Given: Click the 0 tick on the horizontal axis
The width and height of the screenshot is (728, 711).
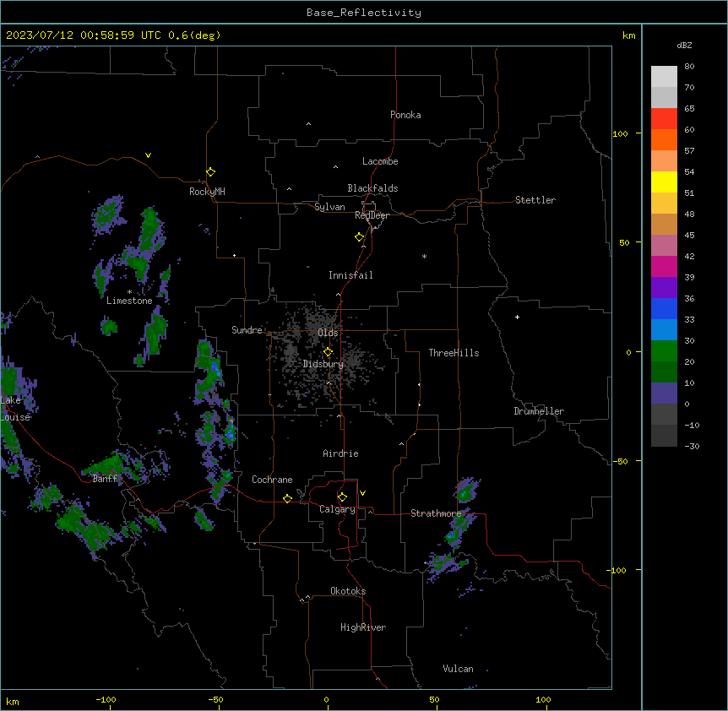Looking at the screenshot, I should click(x=326, y=699).
